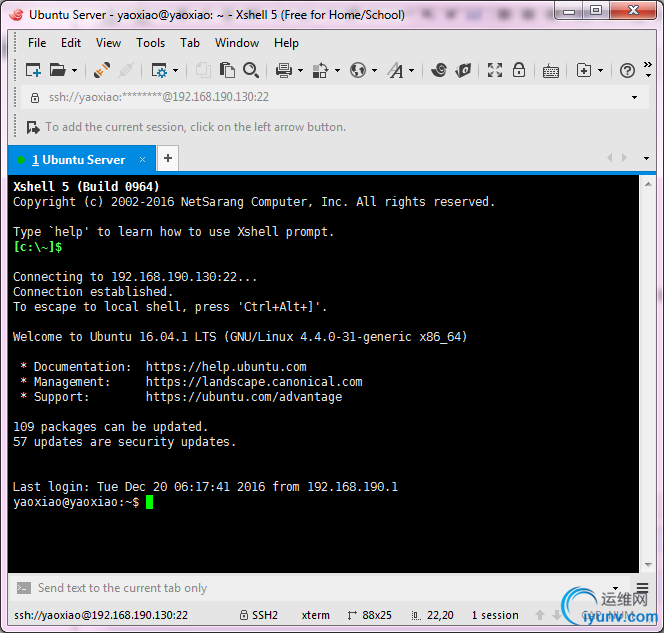Open the Tools menu
Screen dimensions: 664x633
pos(150,43)
